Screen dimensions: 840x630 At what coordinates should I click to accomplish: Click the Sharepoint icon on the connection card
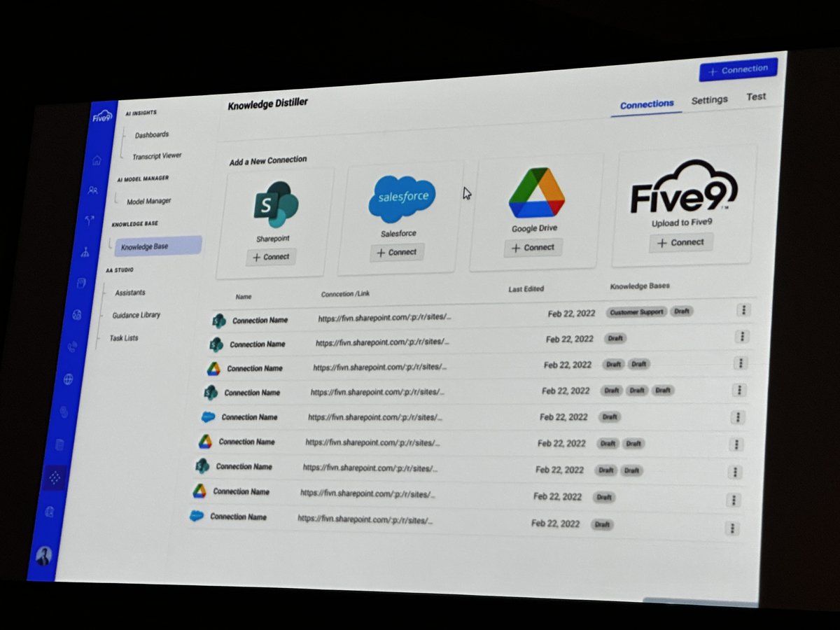[276, 202]
